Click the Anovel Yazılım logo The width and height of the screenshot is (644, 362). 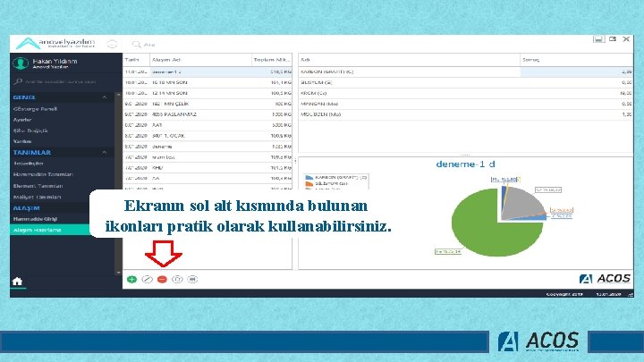[x=55, y=43]
